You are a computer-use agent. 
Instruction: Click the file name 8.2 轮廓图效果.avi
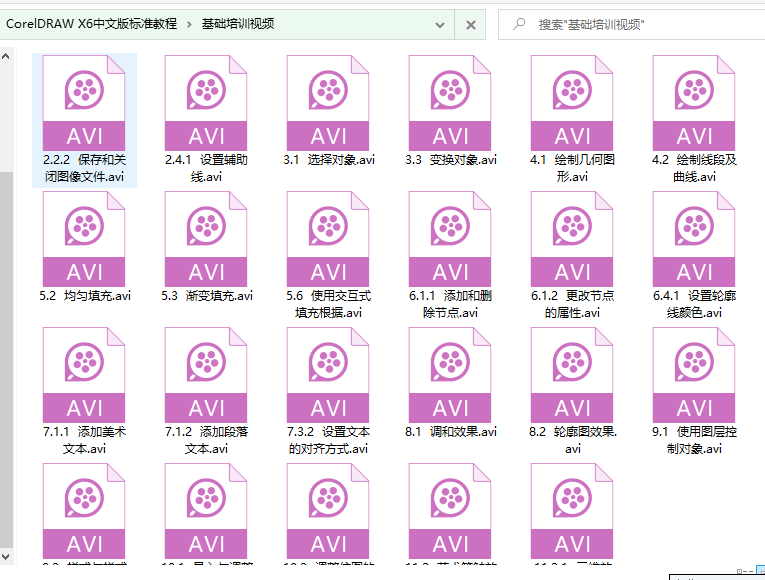tap(573, 440)
